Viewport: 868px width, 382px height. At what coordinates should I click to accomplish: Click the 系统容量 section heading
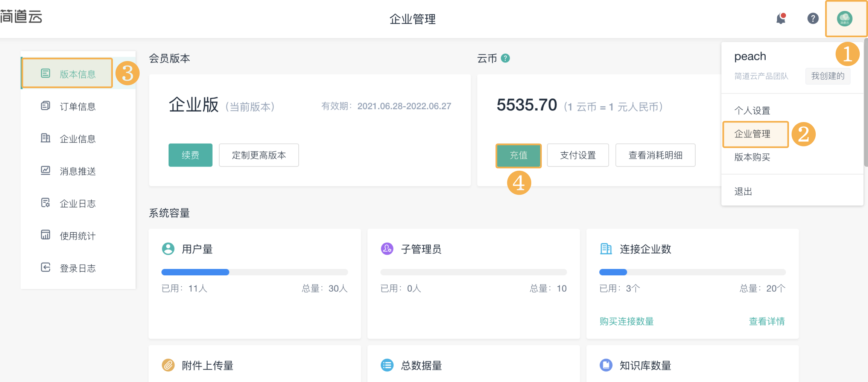169,213
